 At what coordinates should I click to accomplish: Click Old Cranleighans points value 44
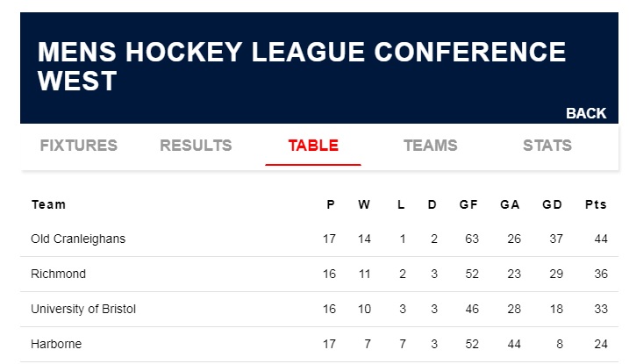pyautogui.click(x=601, y=239)
